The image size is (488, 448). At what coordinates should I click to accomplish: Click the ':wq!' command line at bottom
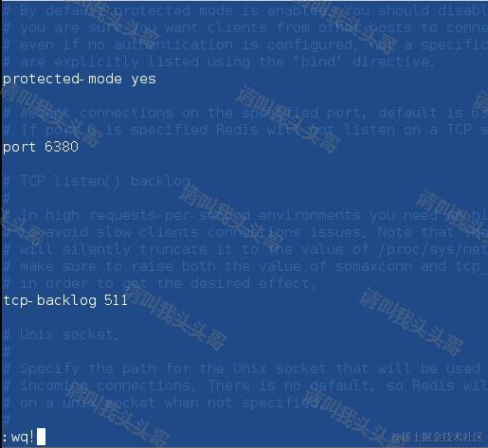click(x=24, y=437)
